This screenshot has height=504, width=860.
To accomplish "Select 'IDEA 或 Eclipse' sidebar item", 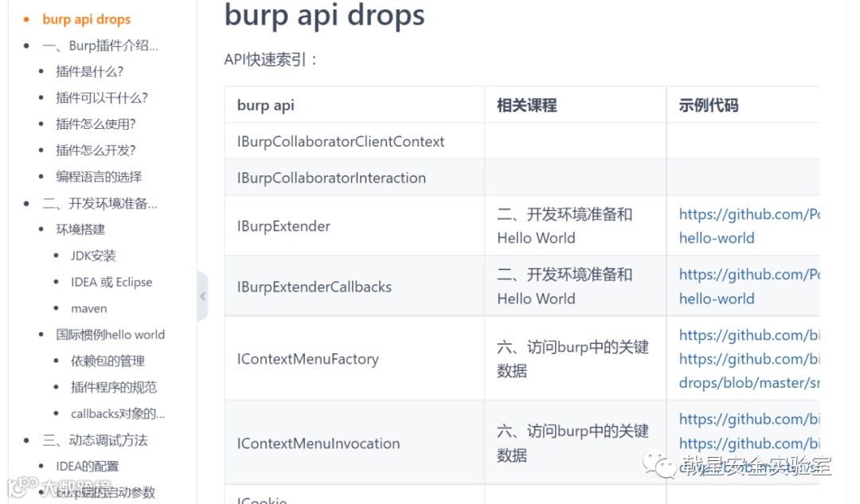I will click(x=111, y=282).
